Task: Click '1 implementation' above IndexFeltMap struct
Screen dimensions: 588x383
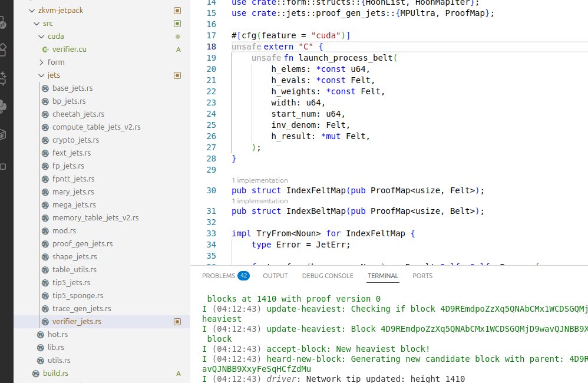Action: click(x=259, y=180)
